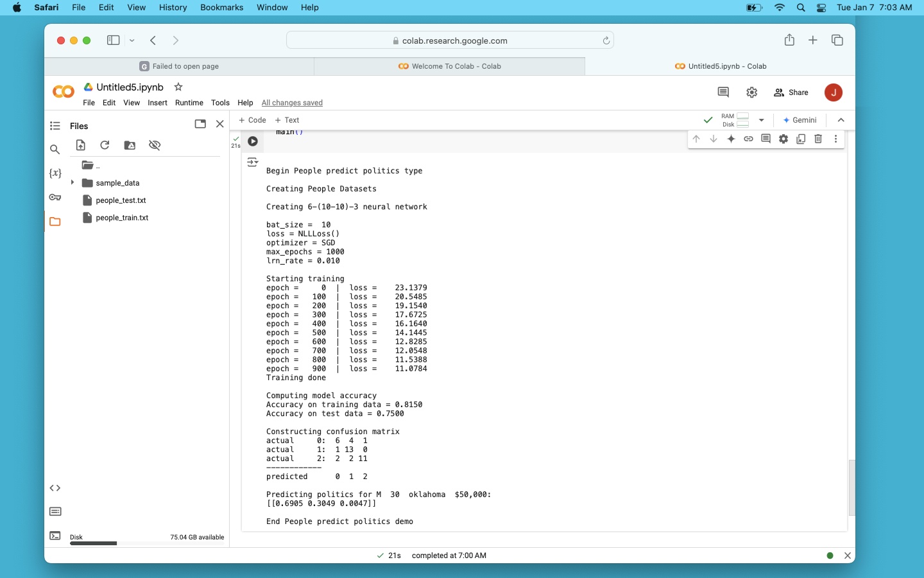Run the code cell with play button
Screen dimensions: 924x578
point(253,141)
